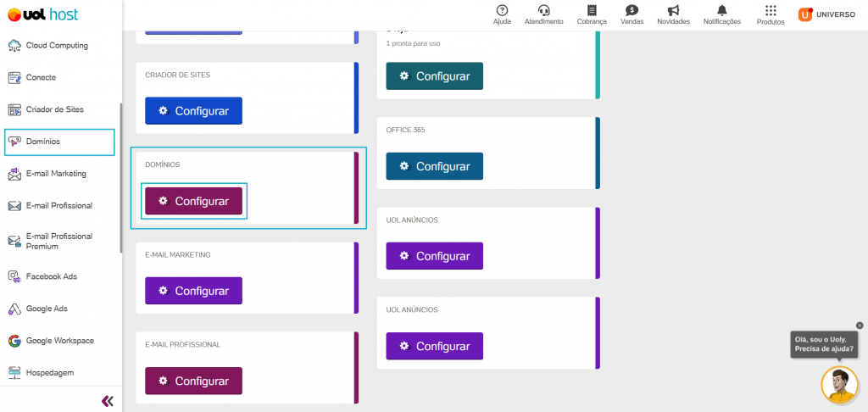Click the Conecte sidebar icon
This screenshot has width=868, height=412.
[14, 77]
